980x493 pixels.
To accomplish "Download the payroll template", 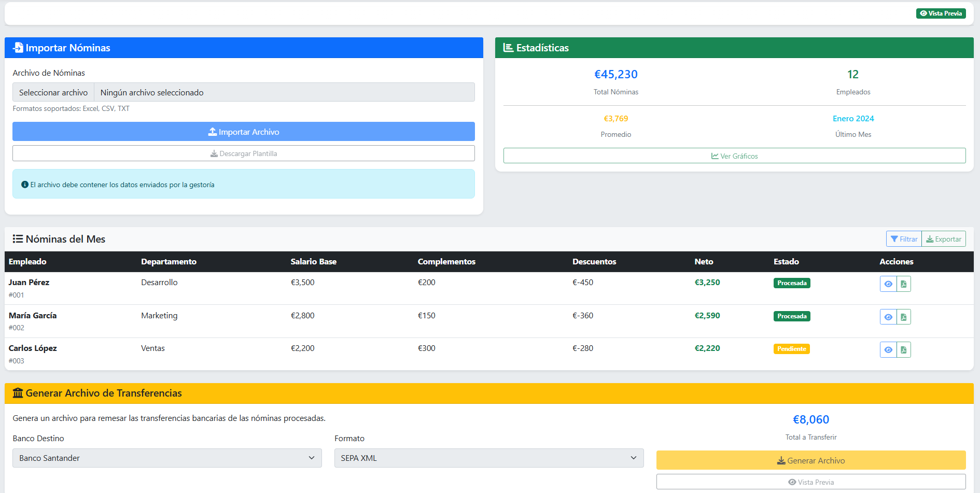I will tap(243, 153).
